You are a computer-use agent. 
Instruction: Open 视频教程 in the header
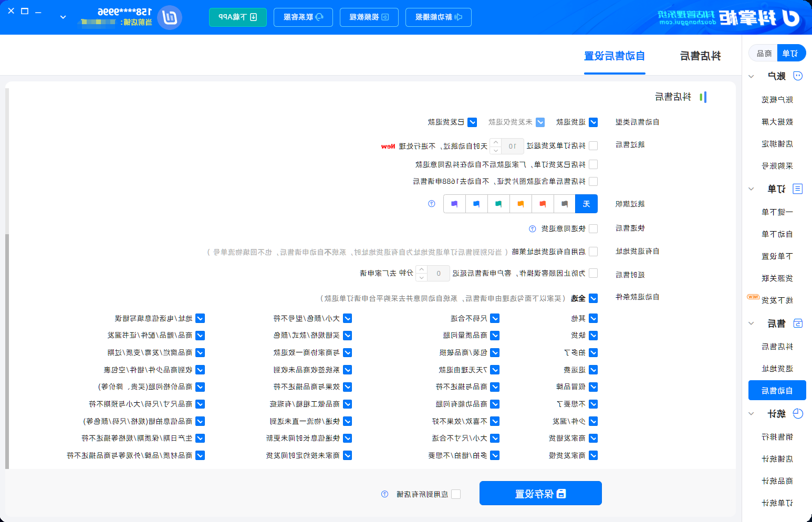[369, 17]
